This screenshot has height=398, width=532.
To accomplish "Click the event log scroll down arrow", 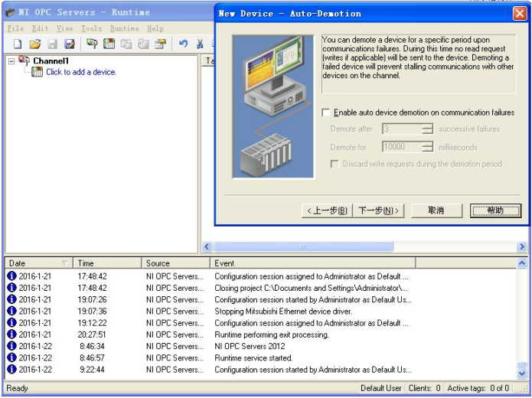I will point(522,374).
